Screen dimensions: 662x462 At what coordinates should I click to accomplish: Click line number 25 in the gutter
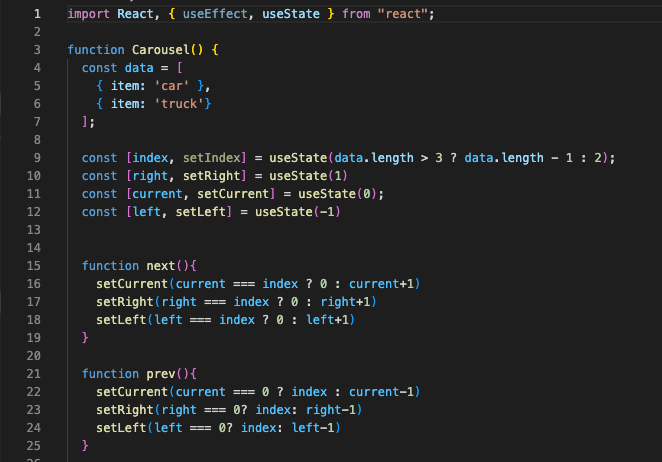(x=34, y=446)
